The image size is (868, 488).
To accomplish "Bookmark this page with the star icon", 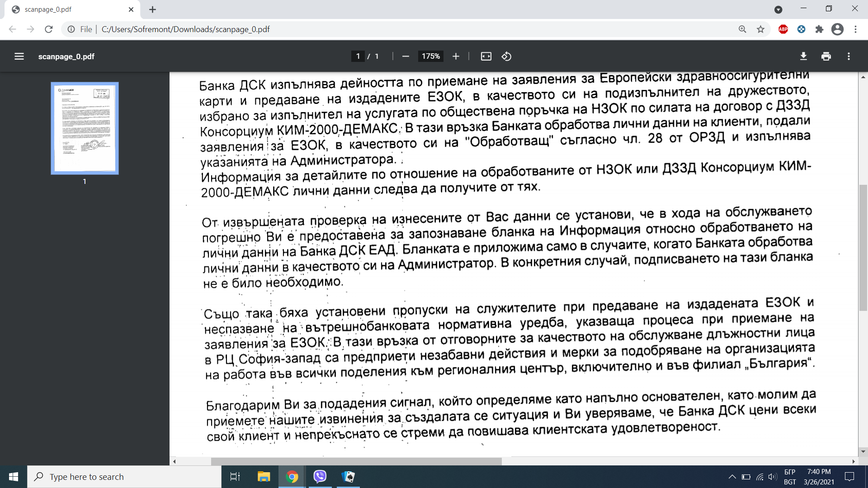I will point(760,29).
